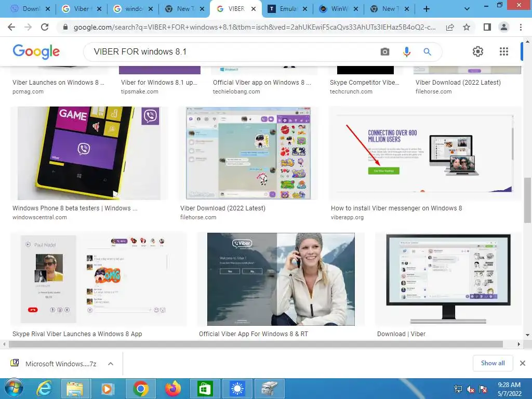Viewport: 532px width, 399px height.
Task: Launch Internet Explorer from taskbar
Action: pos(44,389)
